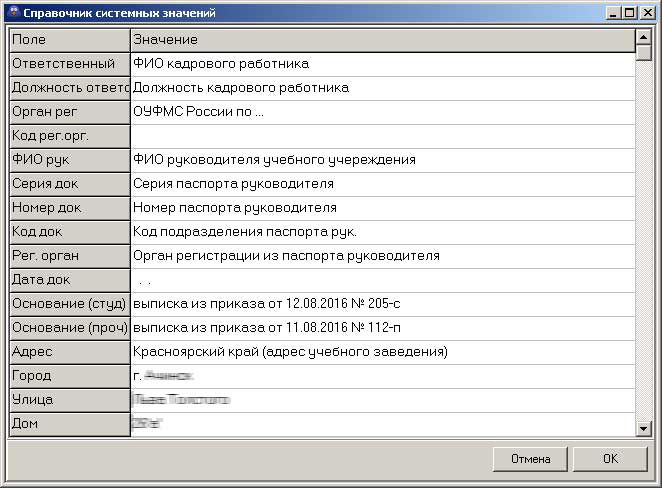Edit the value with приказа № 205-с

pos(383,305)
